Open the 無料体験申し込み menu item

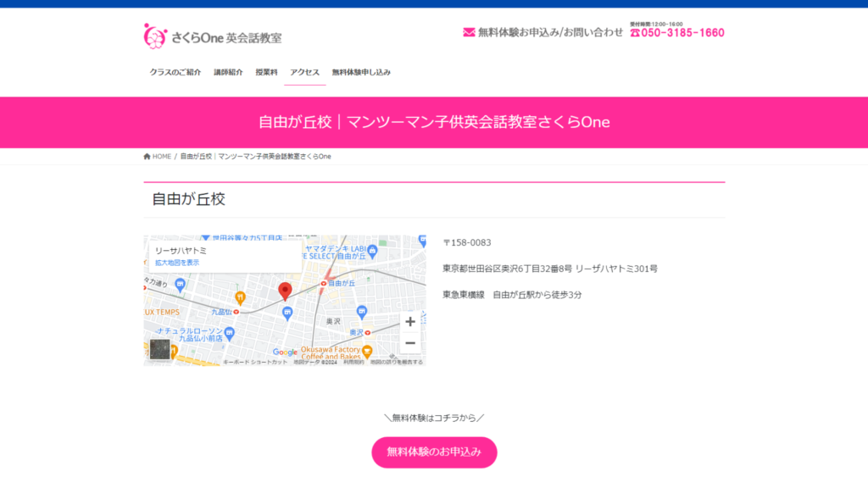tap(361, 73)
